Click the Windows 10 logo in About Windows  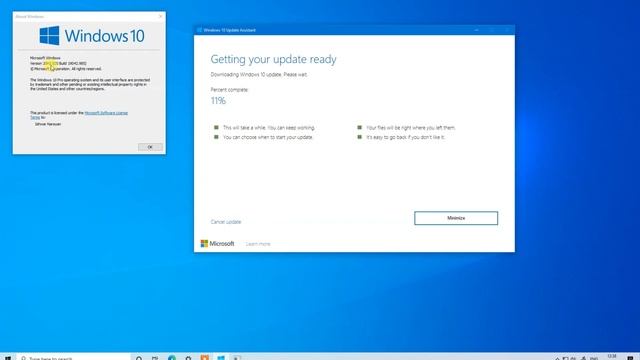(x=92, y=36)
